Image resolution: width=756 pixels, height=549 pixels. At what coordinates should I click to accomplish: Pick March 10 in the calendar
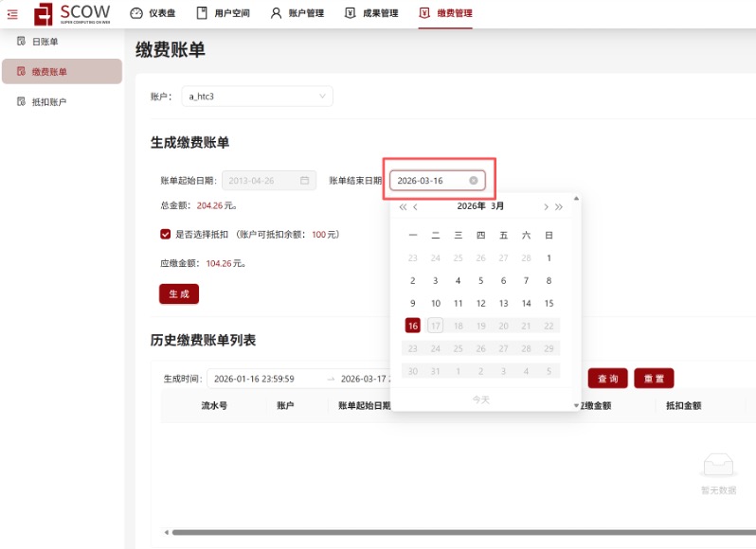click(x=435, y=304)
